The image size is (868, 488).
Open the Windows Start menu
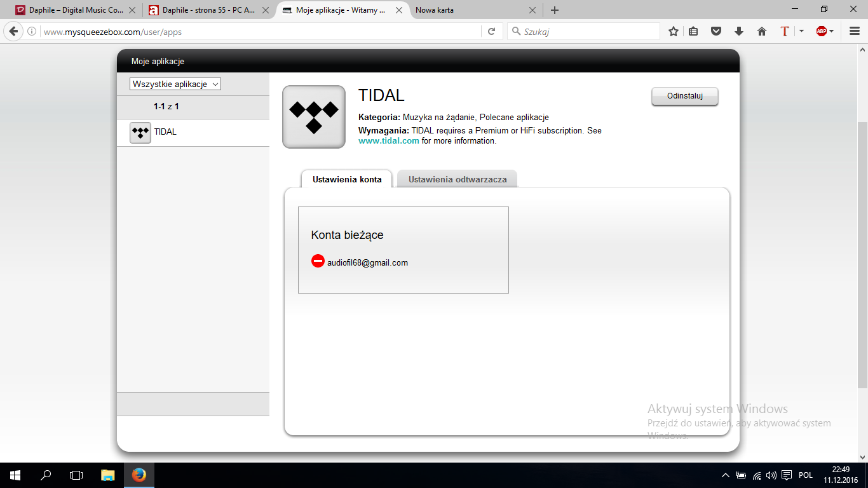(x=15, y=475)
